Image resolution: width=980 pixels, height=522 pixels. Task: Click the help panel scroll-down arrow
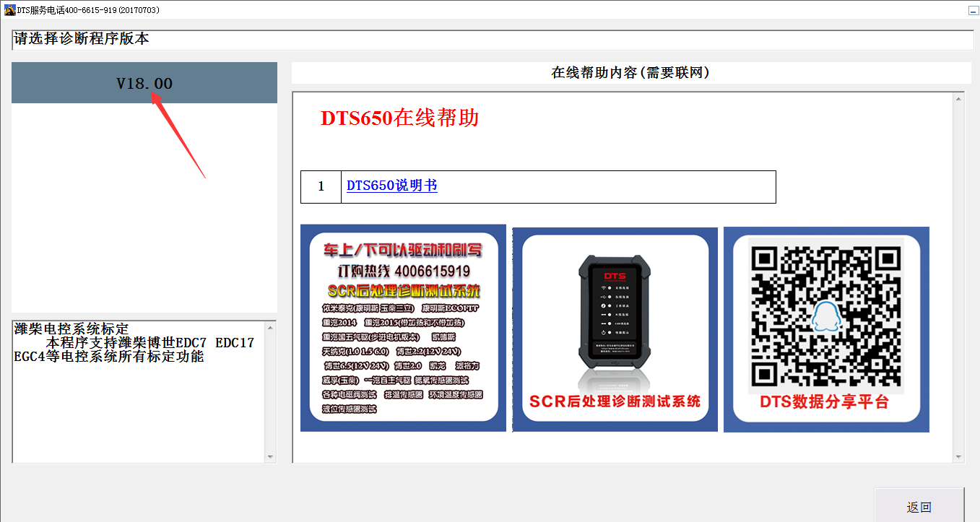coord(958,456)
